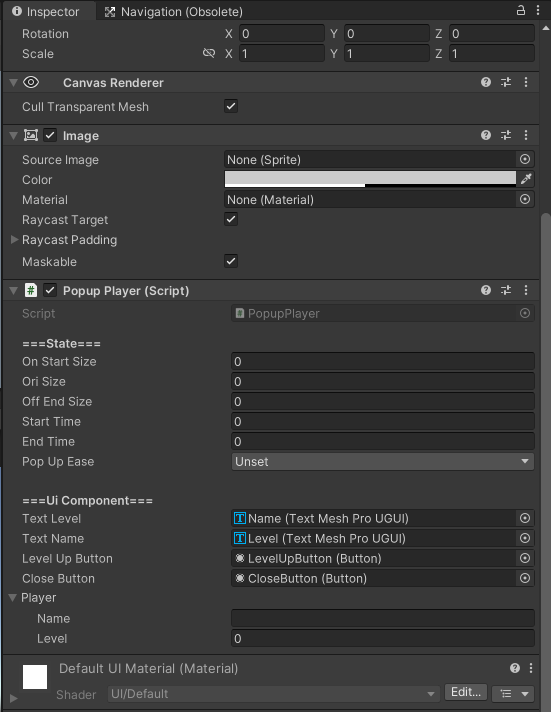This screenshot has height=712, width=551.
Task: Collapse the Canvas Renderer component
Action: point(14,83)
